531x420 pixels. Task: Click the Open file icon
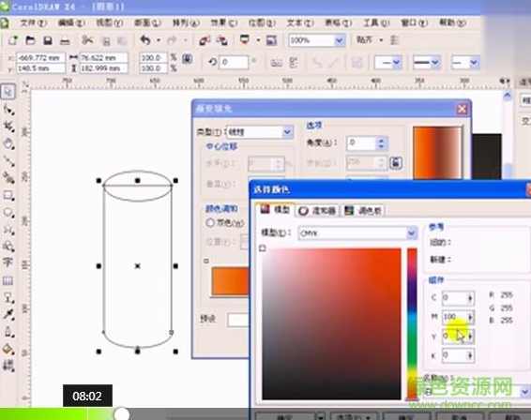click(x=30, y=40)
